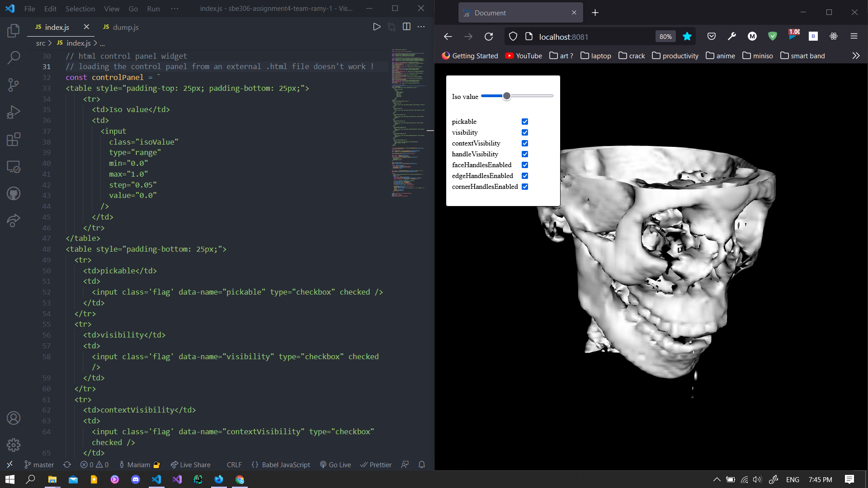
Task: Open Search in VS Code sidebar
Action: point(14,57)
